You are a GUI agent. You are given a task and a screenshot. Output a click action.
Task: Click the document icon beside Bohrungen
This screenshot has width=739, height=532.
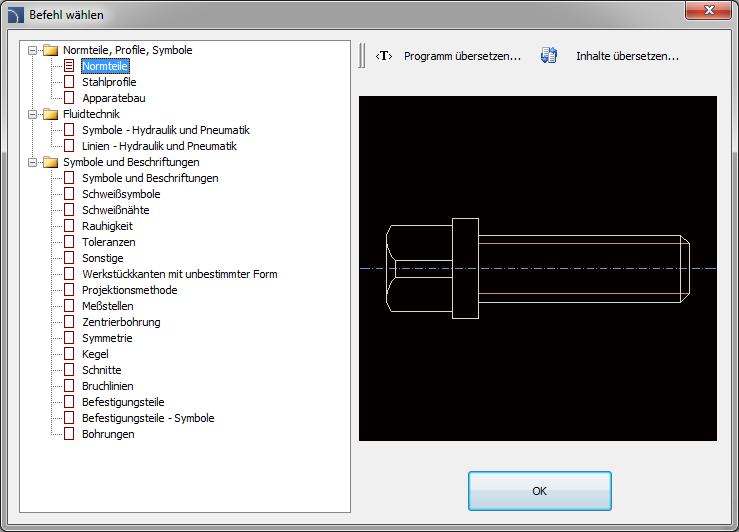(69, 434)
